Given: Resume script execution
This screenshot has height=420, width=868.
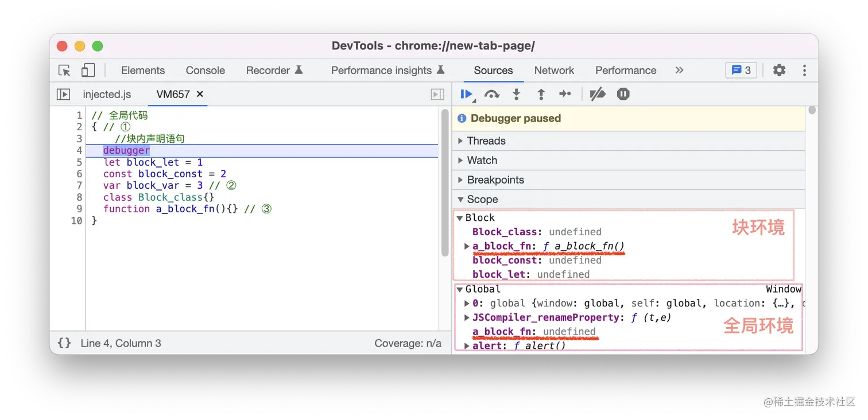Looking at the screenshot, I should [467, 94].
